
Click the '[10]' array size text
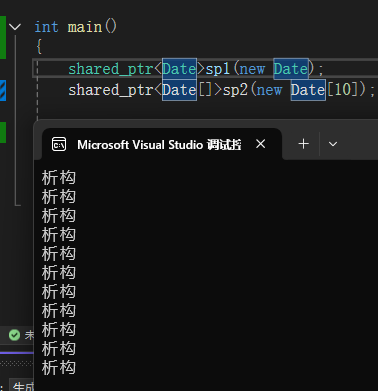coord(342,90)
